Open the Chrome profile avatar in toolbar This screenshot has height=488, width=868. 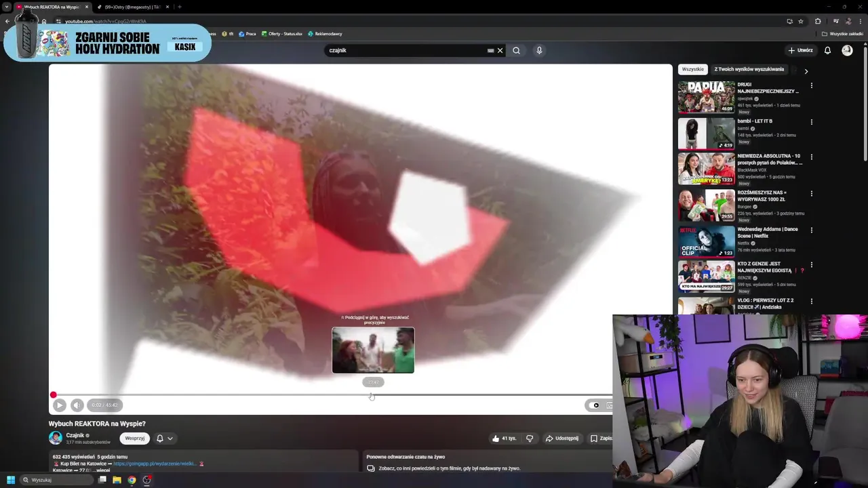(848, 21)
